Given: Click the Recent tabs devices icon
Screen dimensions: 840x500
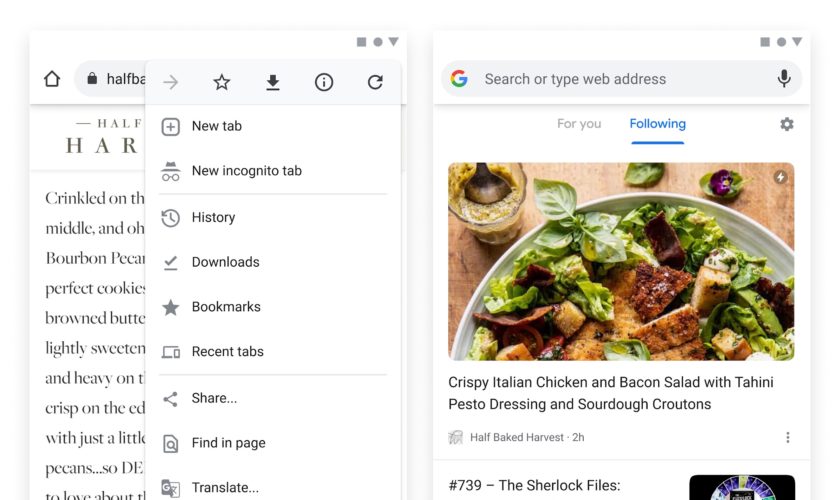Looking at the screenshot, I should point(170,352).
